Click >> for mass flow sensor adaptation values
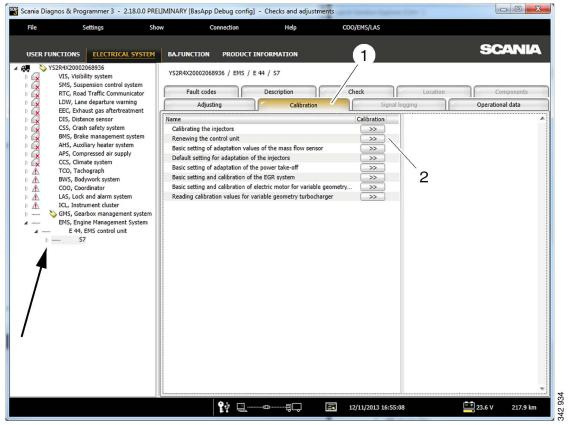568x425 pixels. (372, 149)
